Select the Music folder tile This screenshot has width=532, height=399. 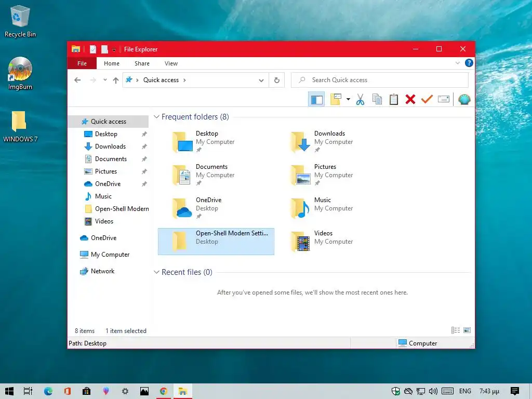334,208
